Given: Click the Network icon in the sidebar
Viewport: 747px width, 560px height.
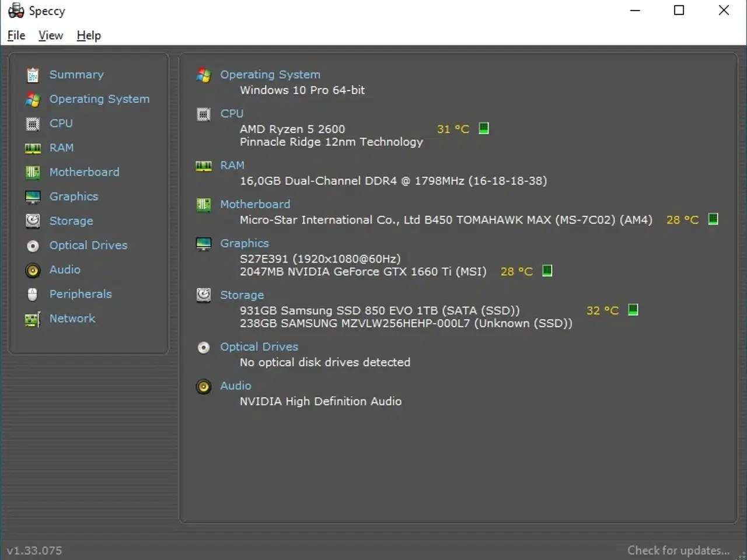Looking at the screenshot, I should coord(33,319).
